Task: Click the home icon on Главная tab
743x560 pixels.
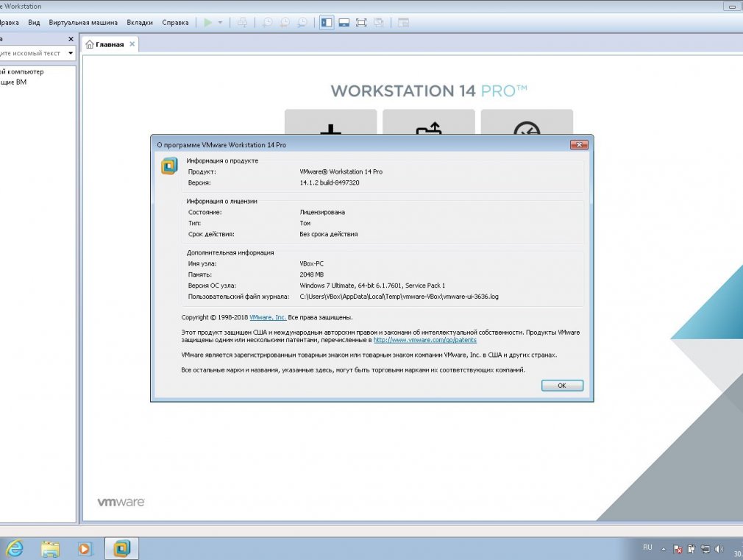Action: [x=90, y=45]
